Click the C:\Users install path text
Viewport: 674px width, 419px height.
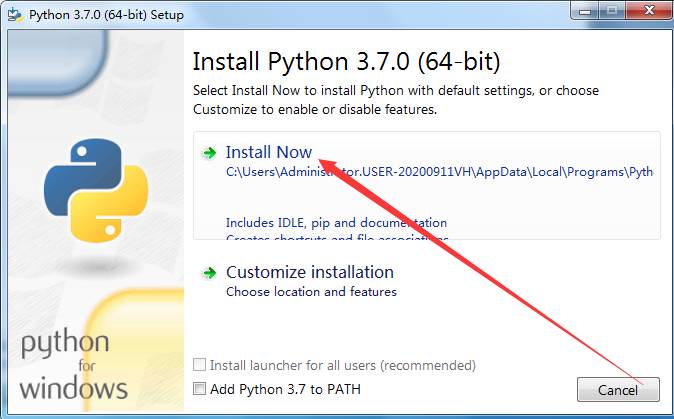[439, 172]
